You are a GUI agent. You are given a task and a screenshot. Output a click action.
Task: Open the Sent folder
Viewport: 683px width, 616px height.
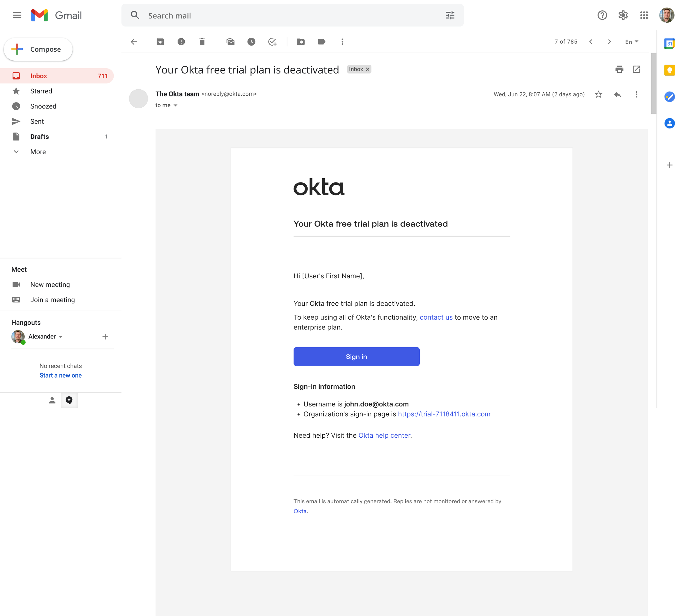tap(37, 122)
